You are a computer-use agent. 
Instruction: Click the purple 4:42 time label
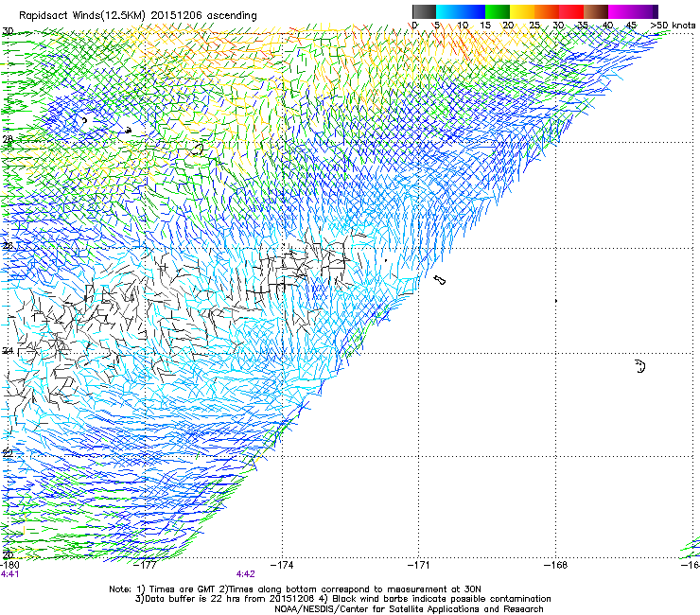(x=246, y=574)
